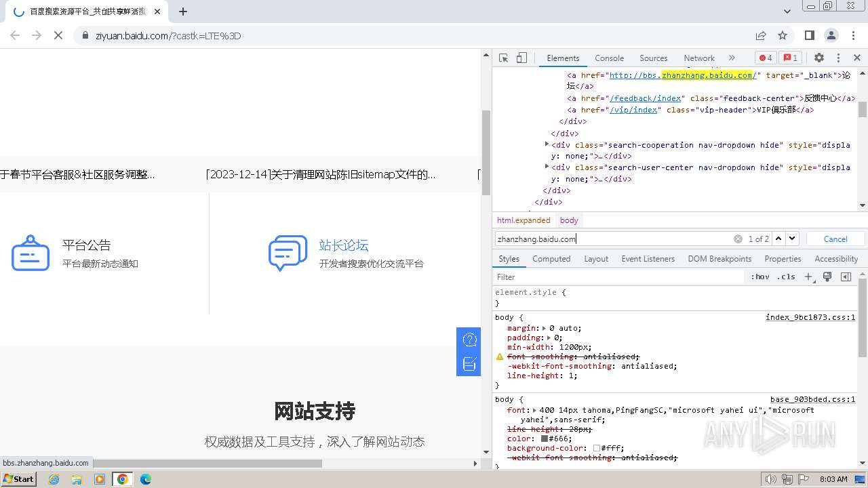The width and height of the screenshot is (868, 488).
Task: Open the Chrome profile avatar
Action: (831, 35)
